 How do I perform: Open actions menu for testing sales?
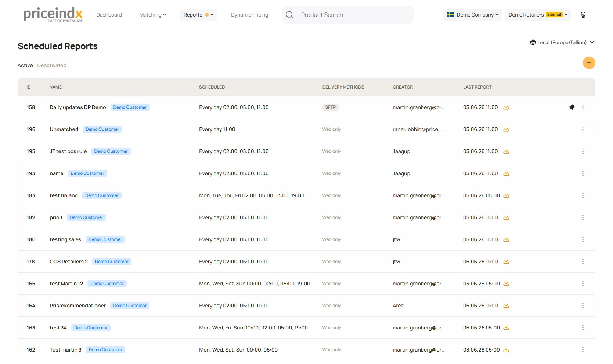point(583,239)
